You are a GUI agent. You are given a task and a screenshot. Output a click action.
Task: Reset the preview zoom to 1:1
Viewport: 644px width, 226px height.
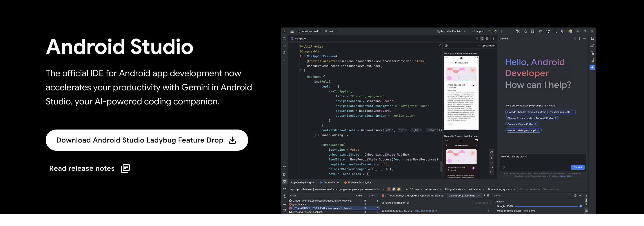[x=491, y=168]
